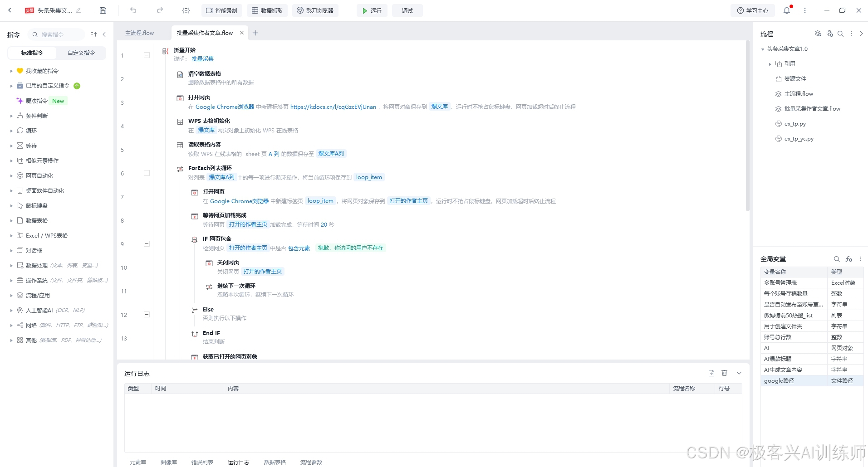The image size is (868, 467).
Task: Open the 数据抓取 data scraping tool
Action: pos(267,10)
